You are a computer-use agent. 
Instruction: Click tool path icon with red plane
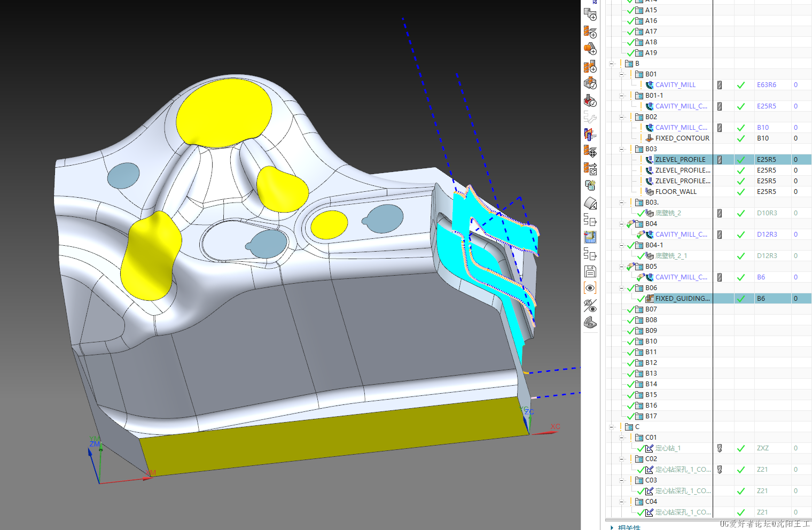[x=590, y=135]
